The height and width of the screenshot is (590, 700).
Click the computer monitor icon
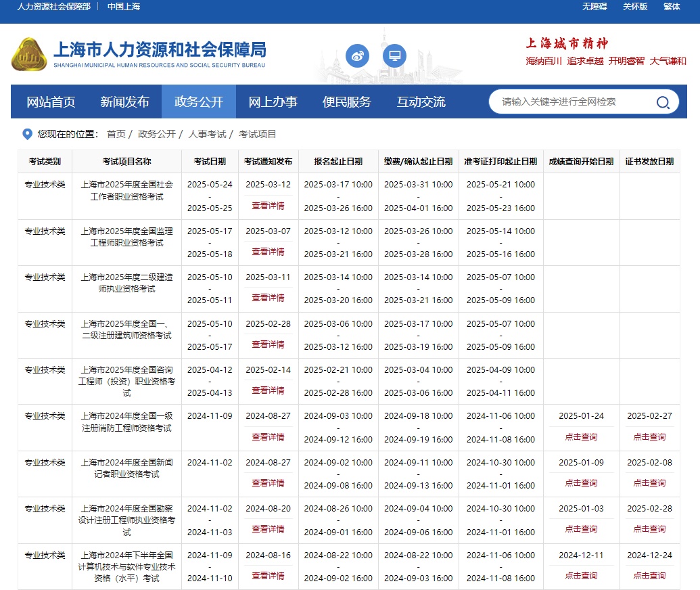point(395,56)
